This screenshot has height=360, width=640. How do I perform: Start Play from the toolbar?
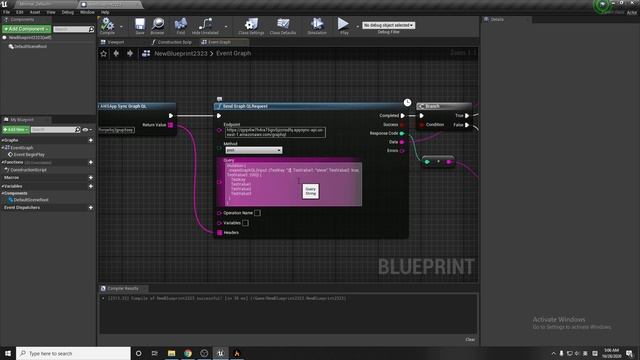[343, 24]
